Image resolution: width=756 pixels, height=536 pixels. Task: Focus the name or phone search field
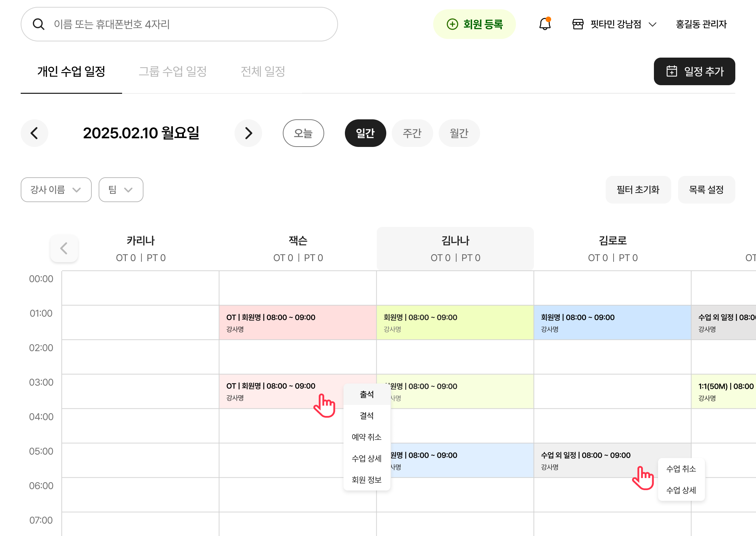[186, 24]
